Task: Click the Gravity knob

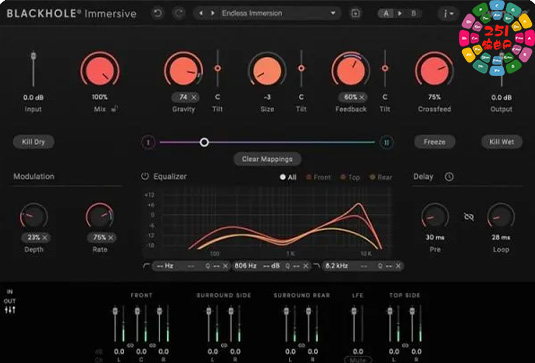Action: pos(183,70)
